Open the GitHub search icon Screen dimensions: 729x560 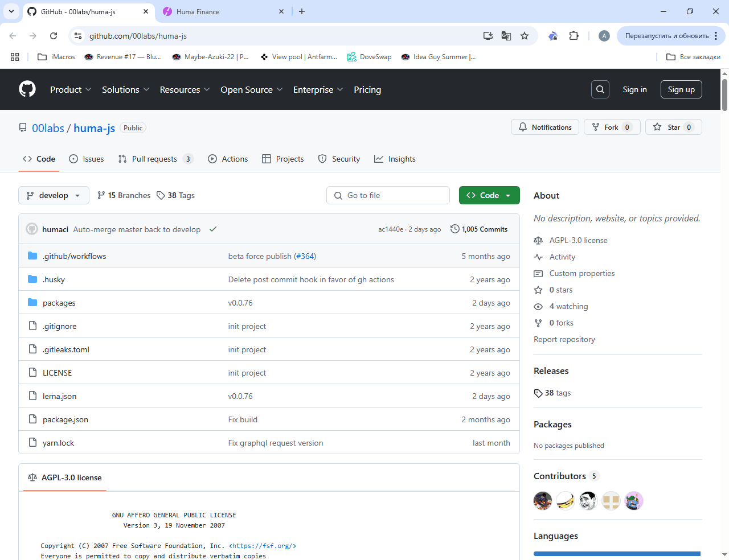[600, 89]
